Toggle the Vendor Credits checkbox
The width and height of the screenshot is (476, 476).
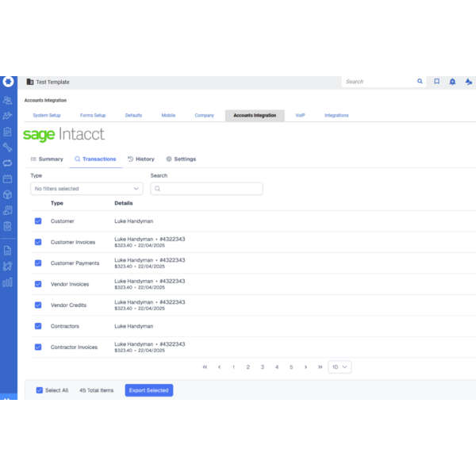click(38, 305)
